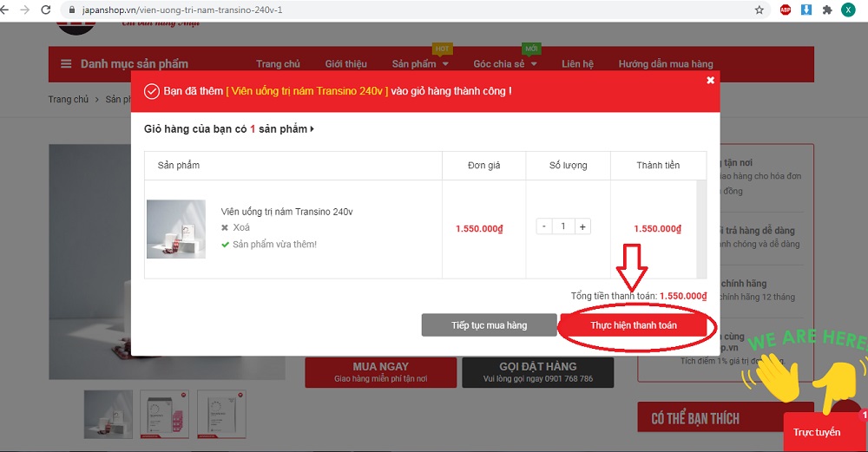Decrease quantity with the minus button
This screenshot has width=868, height=452.
click(544, 226)
